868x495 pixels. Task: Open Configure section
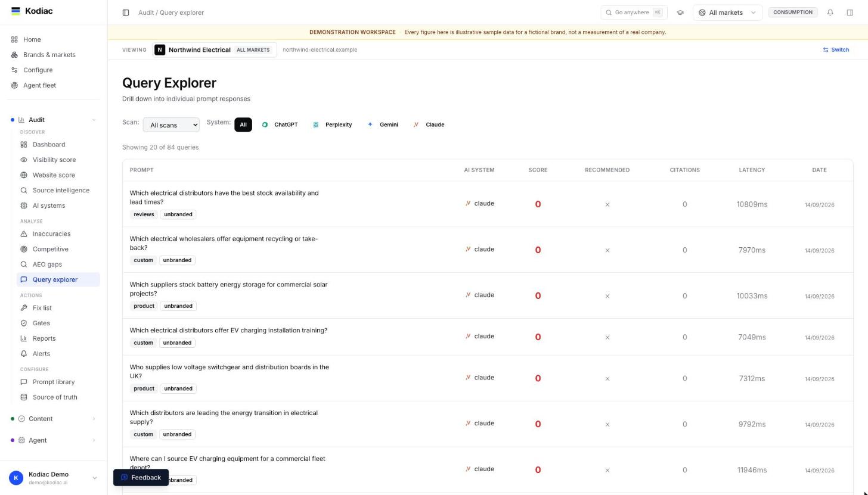[54, 70]
